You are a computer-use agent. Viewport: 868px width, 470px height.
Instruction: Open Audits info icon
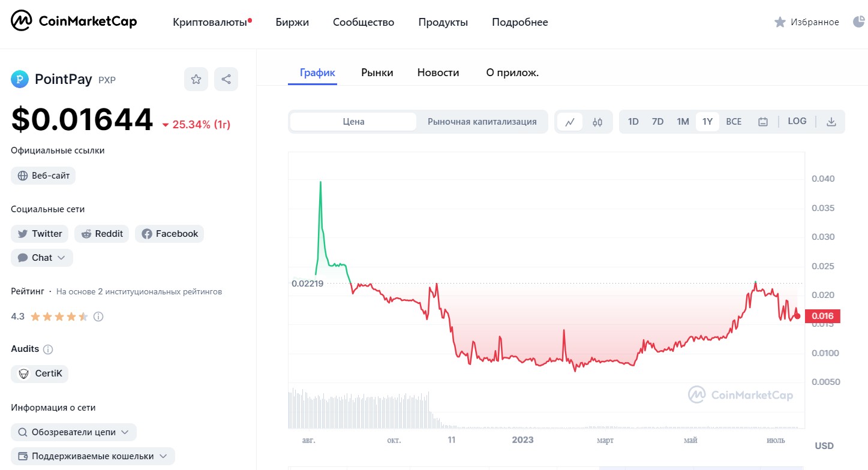click(49, 349)
